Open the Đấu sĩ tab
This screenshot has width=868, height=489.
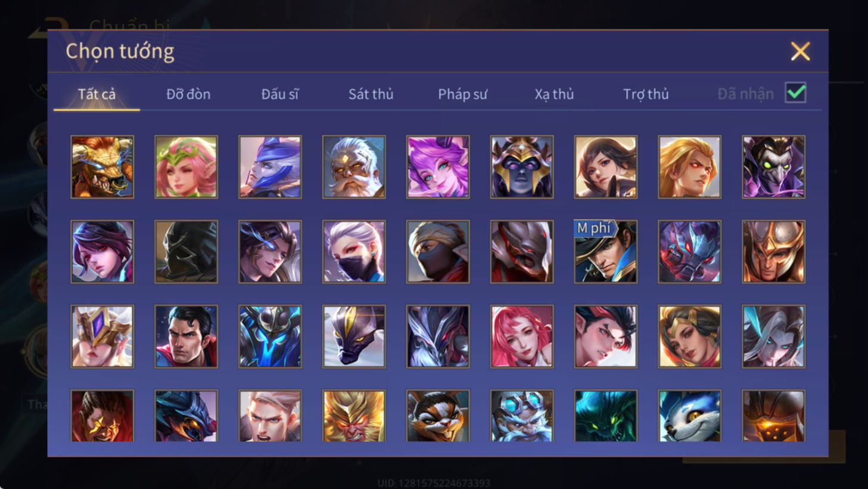click(x=280, y=94)
